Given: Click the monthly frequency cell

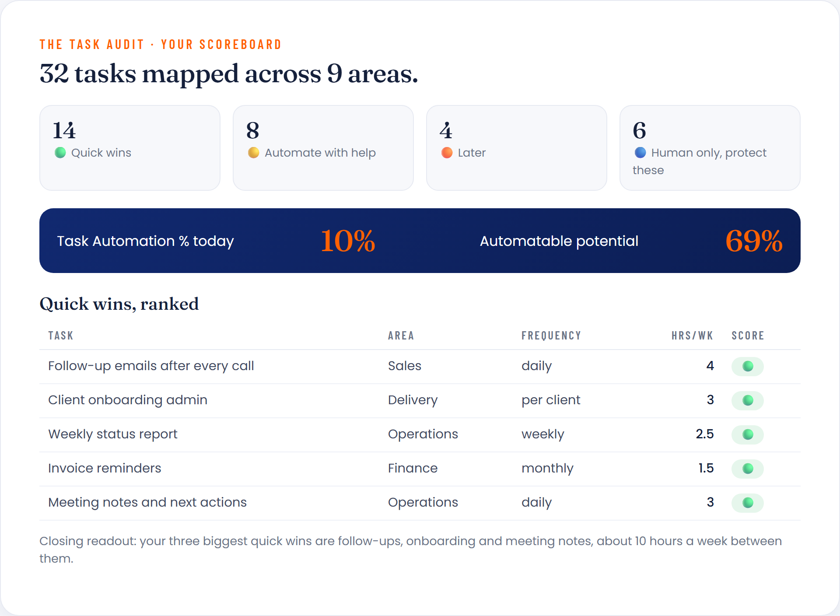Looking at the screenshot, I should click(x=547, y=468).
